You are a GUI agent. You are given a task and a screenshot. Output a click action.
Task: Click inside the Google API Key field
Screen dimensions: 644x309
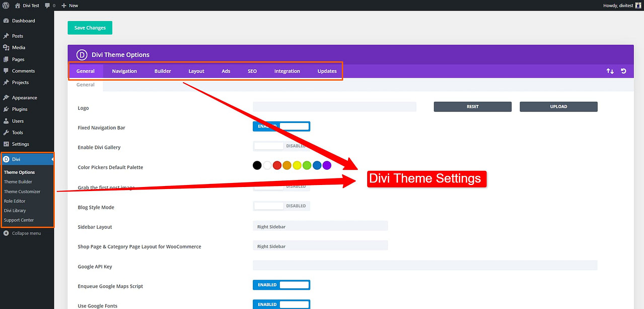[x=424, y=265]
